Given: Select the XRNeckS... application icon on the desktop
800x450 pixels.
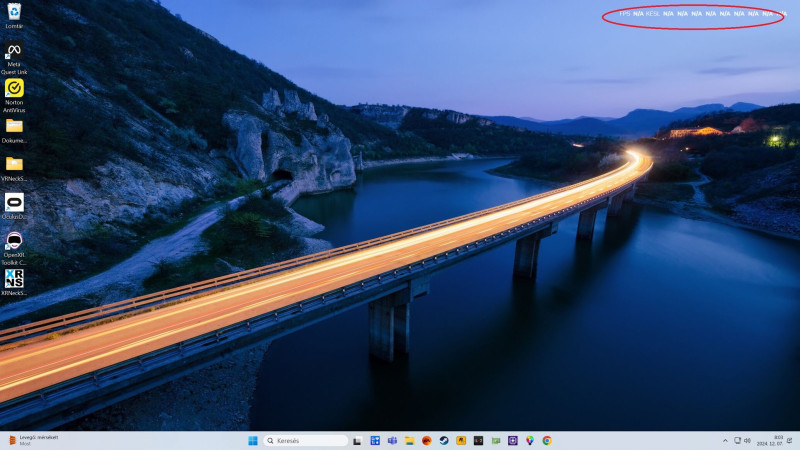Looking at the screenshot, I should click(x=14, y=283).
